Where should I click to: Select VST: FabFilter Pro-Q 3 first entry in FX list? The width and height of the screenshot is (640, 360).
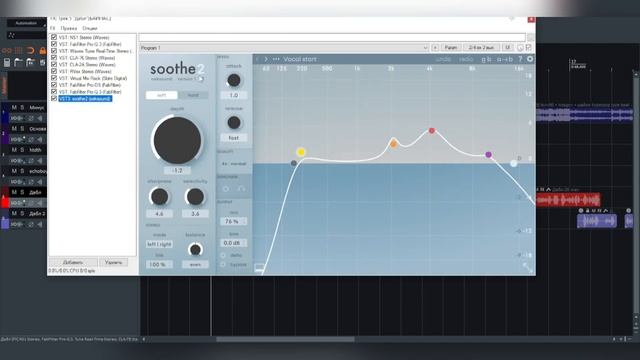click(90, 44)
